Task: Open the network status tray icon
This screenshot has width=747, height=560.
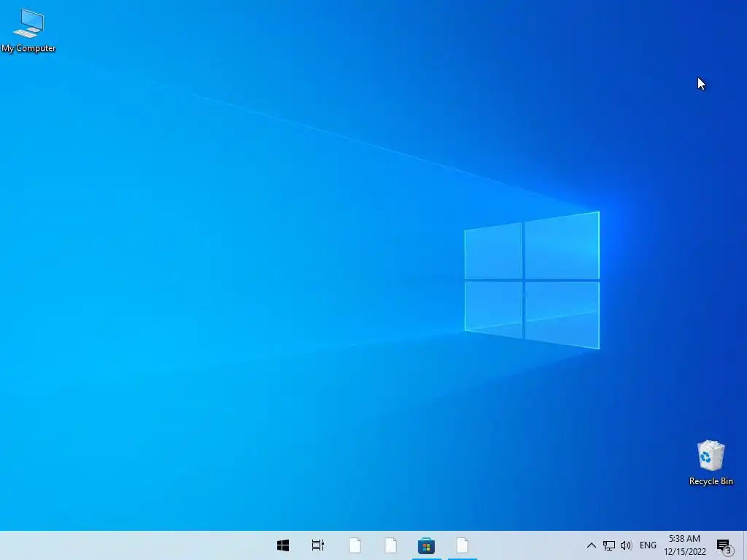Action: pyautogui.click(x=609, y=545)
